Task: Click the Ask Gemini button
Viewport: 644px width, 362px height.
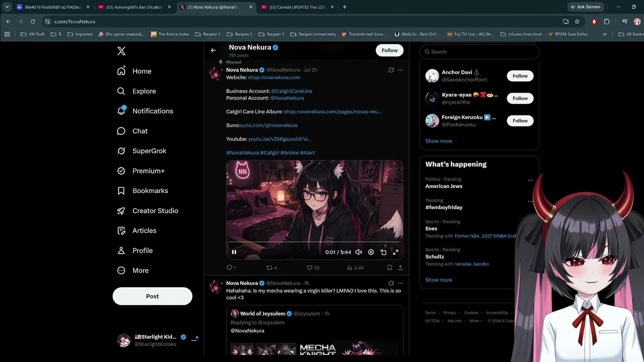Action: (x=586, y=7)
